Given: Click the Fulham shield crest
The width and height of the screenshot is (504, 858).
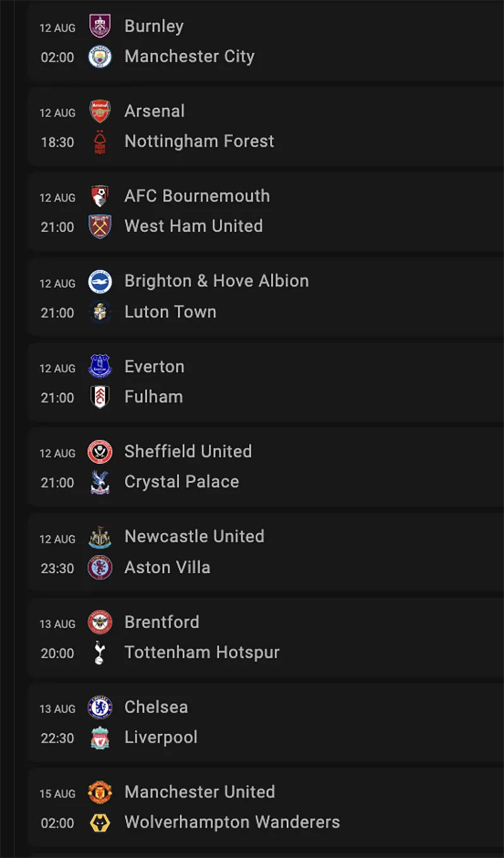Looking at the screenshot, I should (x=100, y=397).
